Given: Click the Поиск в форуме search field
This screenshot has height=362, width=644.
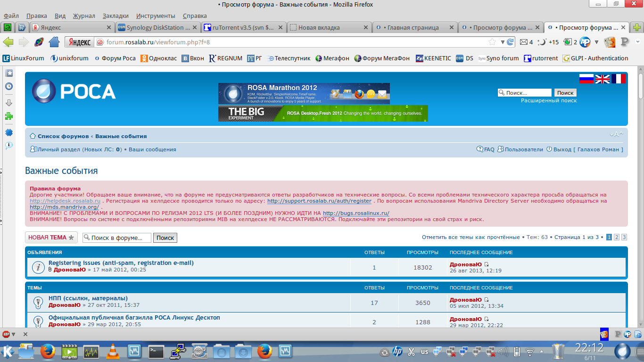Looking at the screenshot, I should 117,238.
